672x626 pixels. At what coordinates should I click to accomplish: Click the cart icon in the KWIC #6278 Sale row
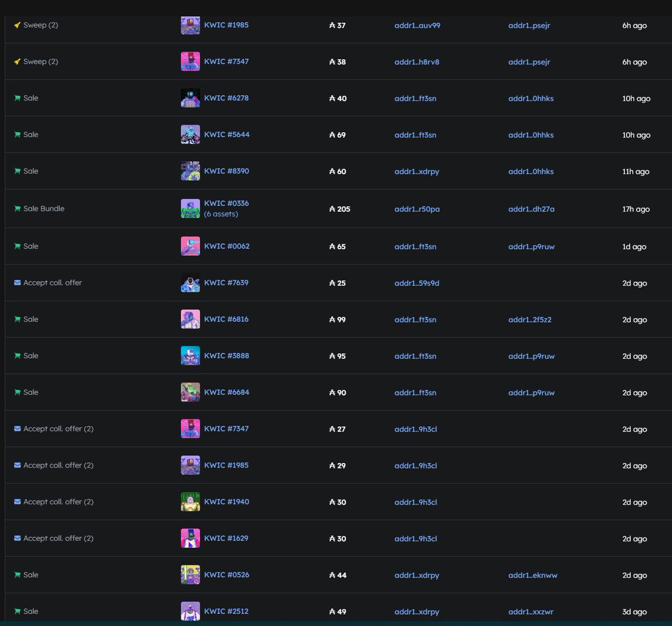(17, 98)
